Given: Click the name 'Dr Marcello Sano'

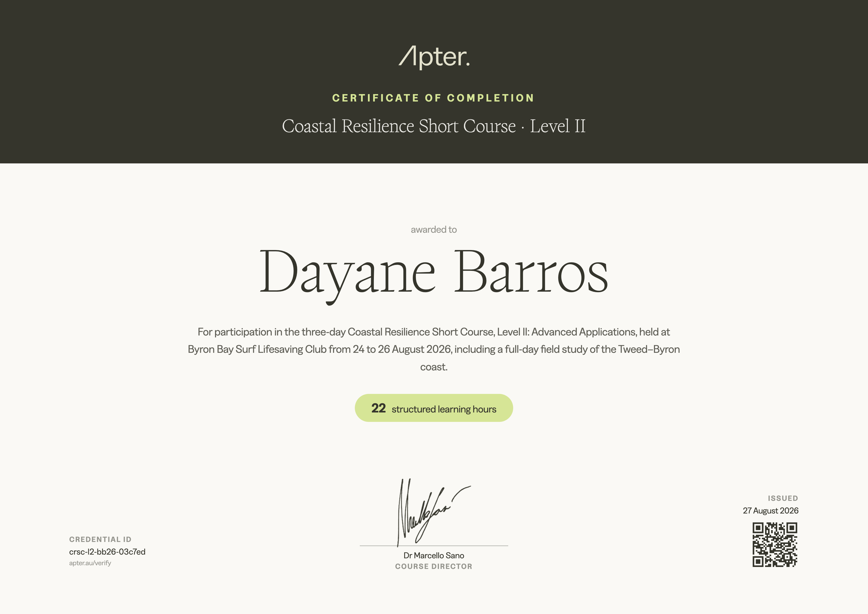Looking at the screenshot, I should tap(434, 555).
